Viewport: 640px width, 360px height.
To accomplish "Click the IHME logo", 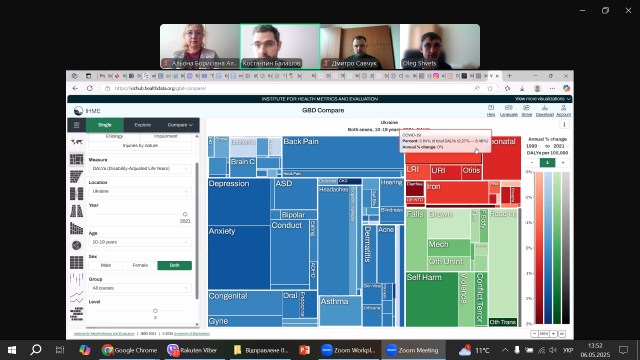I will pos(87,111).
